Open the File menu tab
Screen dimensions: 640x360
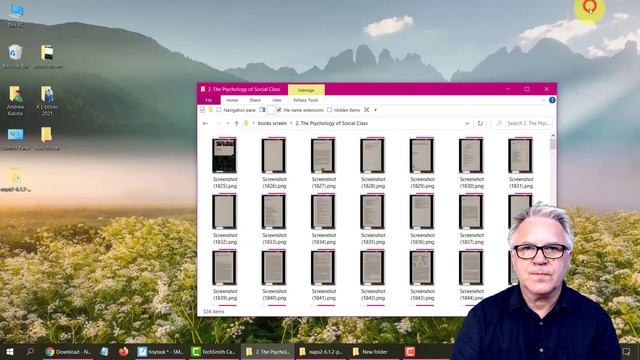[x=209, y=100]
